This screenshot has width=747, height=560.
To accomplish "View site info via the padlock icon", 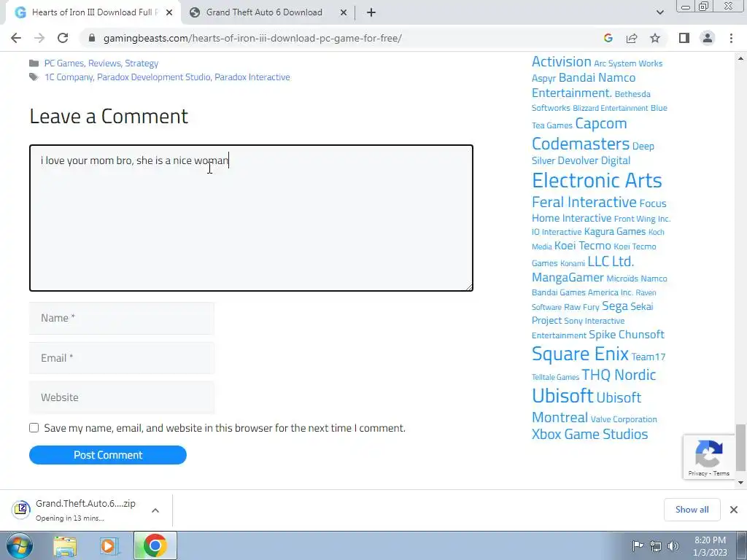I will (91, 38).
